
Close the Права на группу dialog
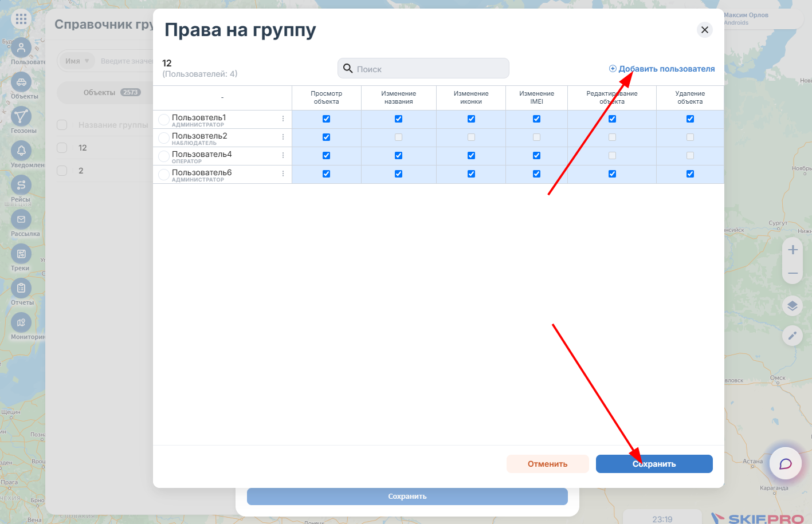click(705, 30)
